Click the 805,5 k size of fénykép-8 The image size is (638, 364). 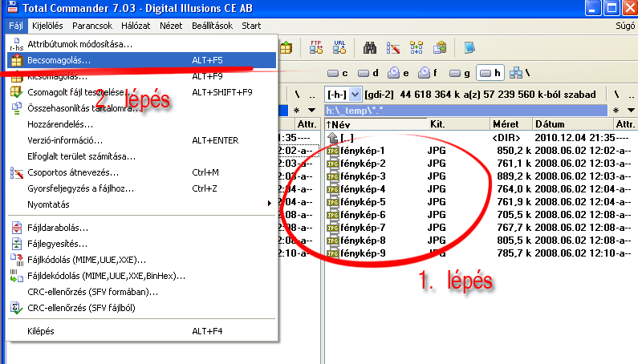[x=514, y=241]
